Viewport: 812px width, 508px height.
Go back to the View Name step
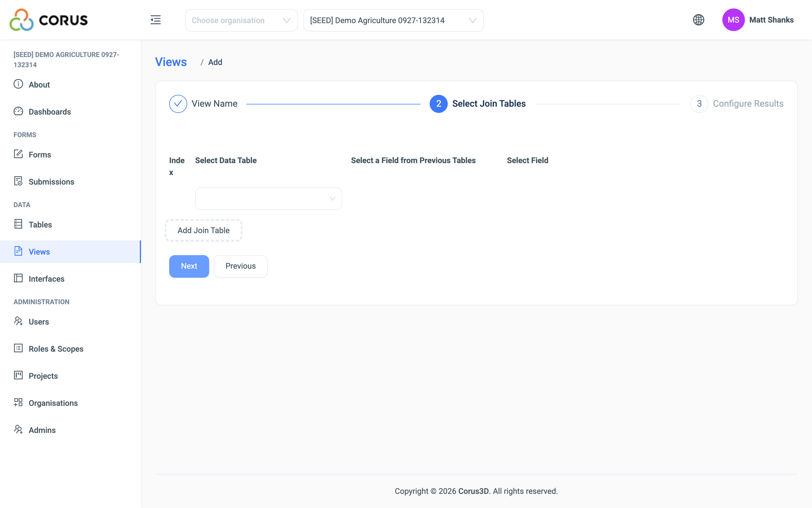click(x=203, y=104)
